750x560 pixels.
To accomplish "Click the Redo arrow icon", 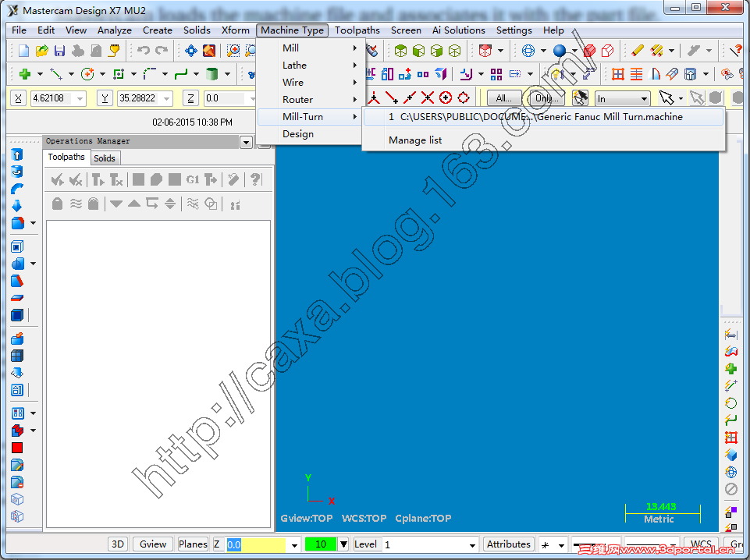I will (x=162, y=51).
